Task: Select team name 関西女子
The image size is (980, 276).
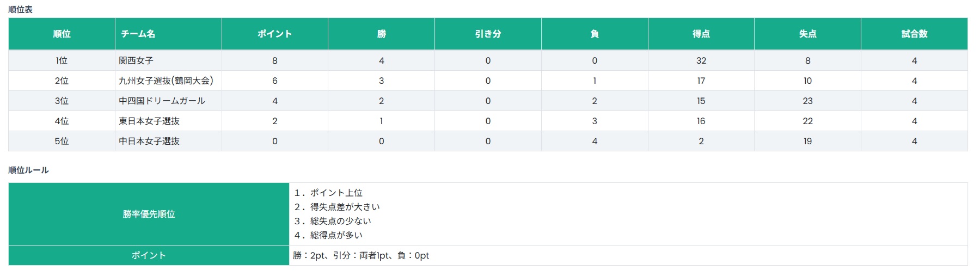Action: [136, 60]
